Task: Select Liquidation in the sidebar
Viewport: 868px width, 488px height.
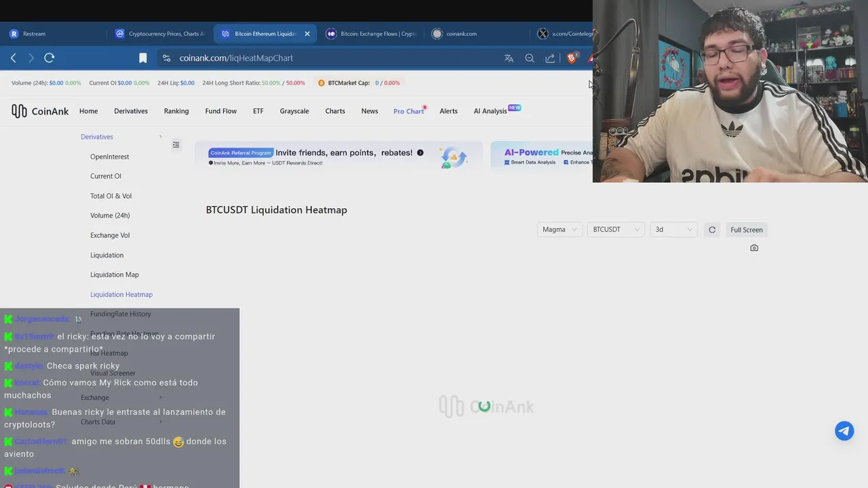Action: point(107,255)
